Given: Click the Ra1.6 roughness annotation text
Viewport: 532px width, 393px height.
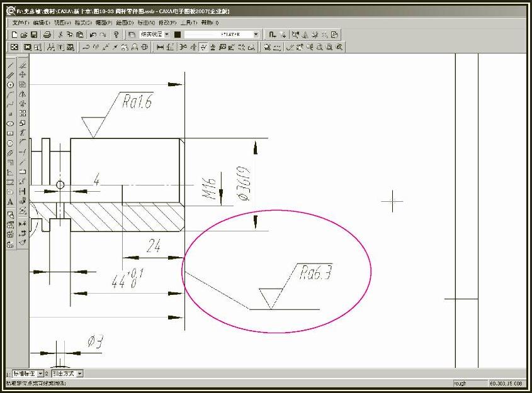Looking at the screenshot, I should pos(137,101).
